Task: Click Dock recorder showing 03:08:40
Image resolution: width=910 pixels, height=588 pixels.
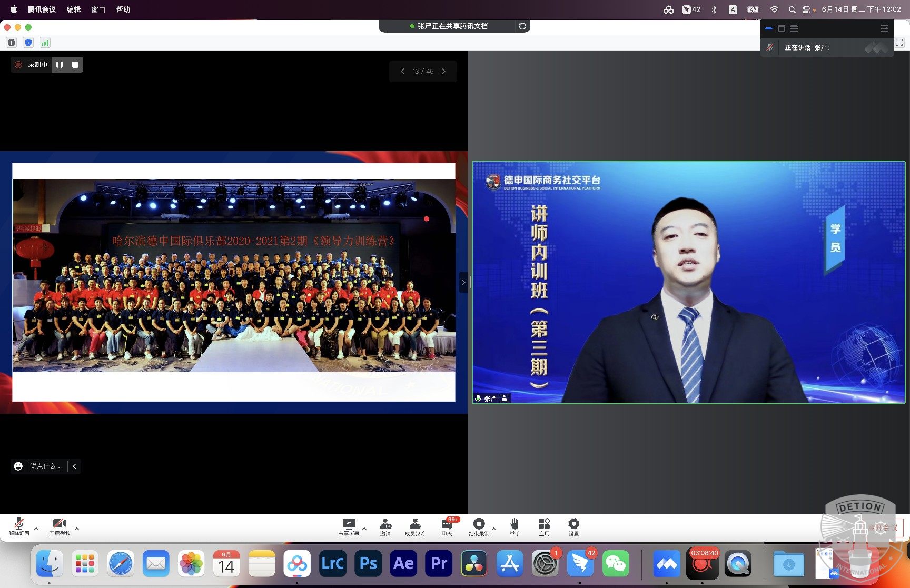Action: point(703,563)
